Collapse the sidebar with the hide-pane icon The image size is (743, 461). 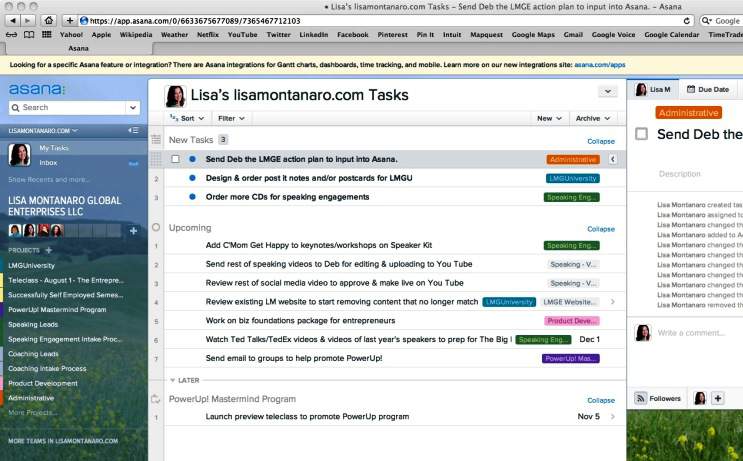click(x=133, y=130)
